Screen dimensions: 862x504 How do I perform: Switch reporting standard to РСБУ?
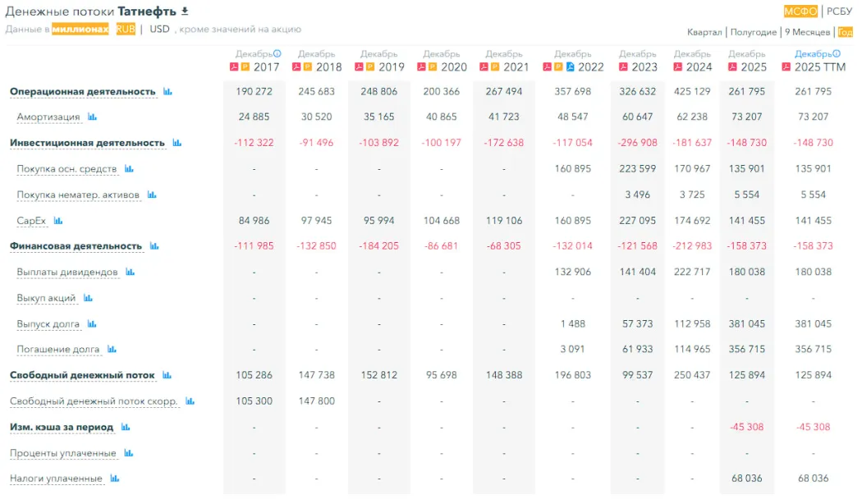[x=839, y=11]
